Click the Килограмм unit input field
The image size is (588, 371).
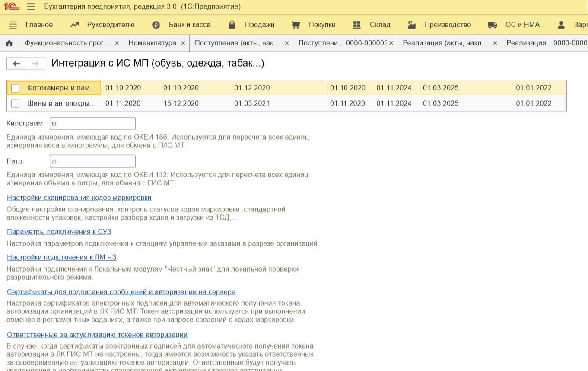point(92,124)
